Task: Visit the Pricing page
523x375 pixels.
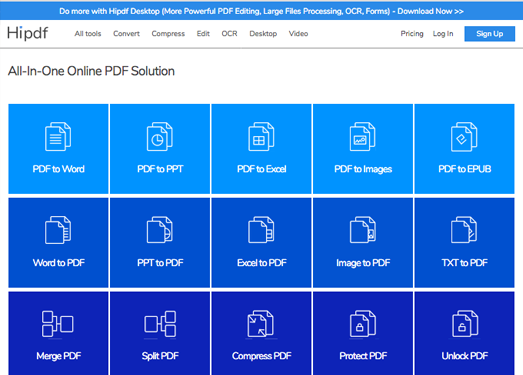Action: point(412,34)
